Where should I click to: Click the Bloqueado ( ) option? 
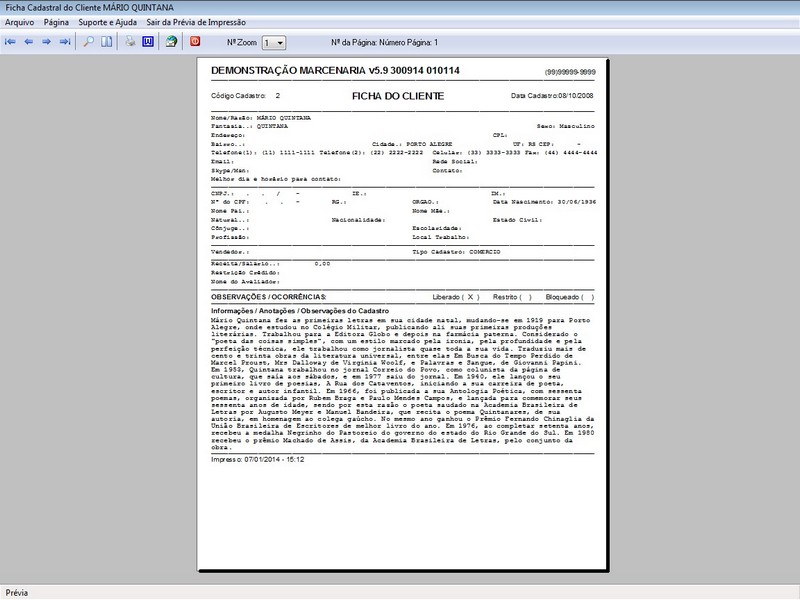[x=570, y=297]
